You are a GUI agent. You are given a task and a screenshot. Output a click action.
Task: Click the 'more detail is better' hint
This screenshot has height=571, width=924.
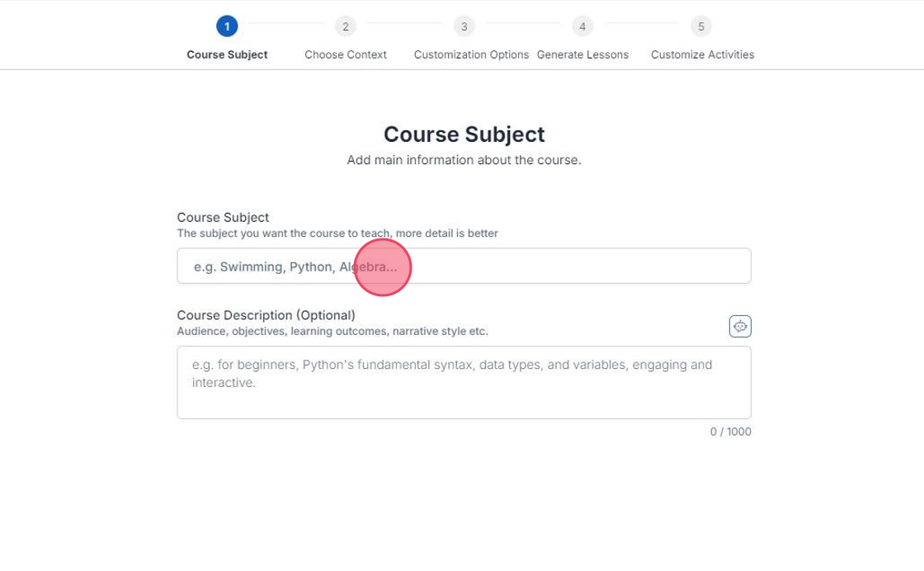tap(446, 234)
